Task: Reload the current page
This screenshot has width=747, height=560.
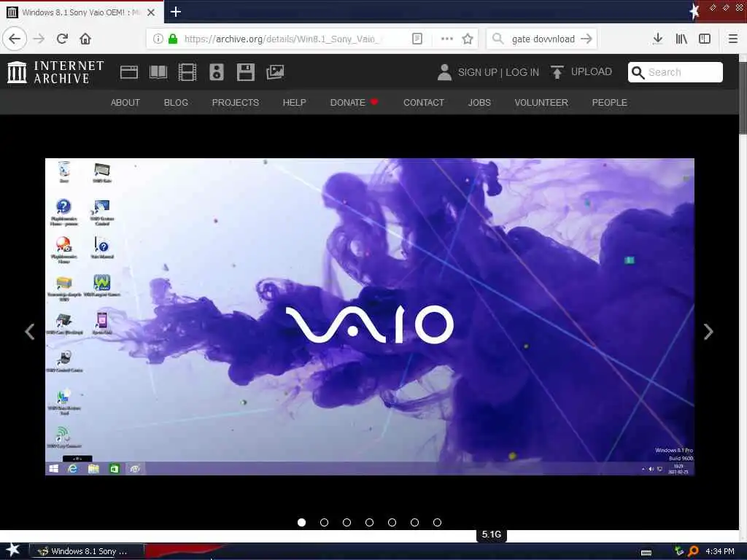Action: pos(63,39)
